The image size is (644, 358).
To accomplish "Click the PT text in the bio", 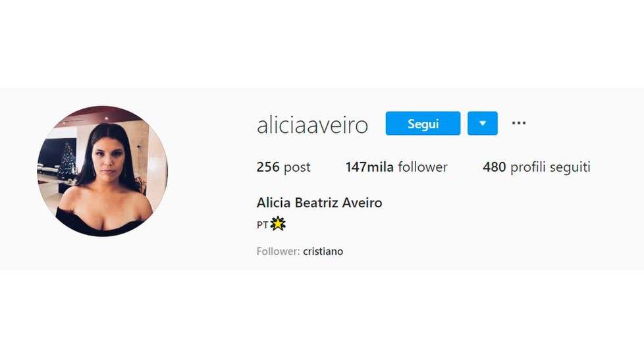I will pos(263,224).
